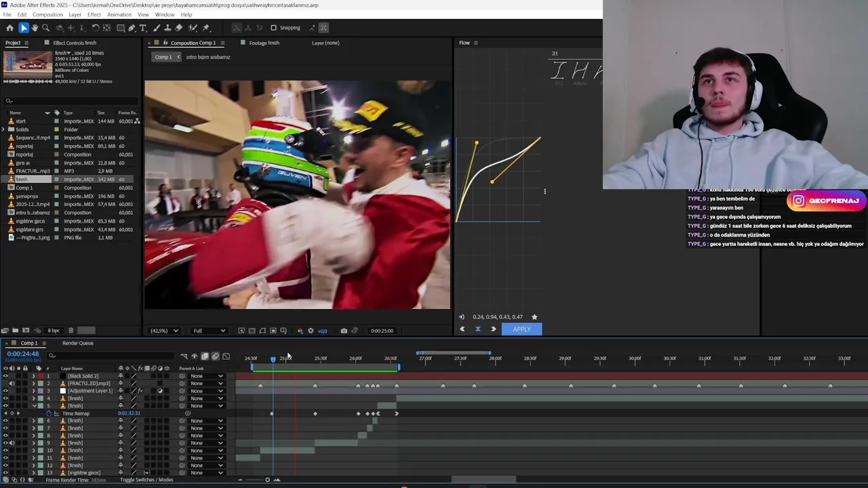Click the show channel color icon

click(300, 331)
